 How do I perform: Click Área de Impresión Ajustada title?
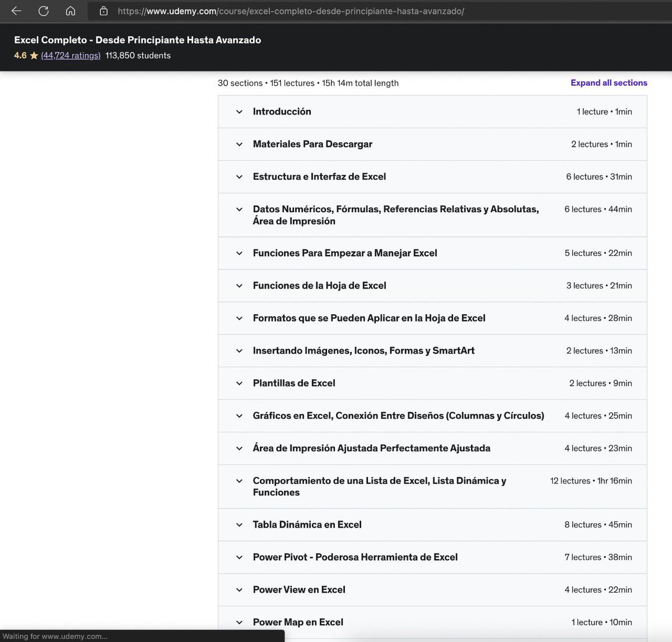pyautogui.click(x=371, y=448)
